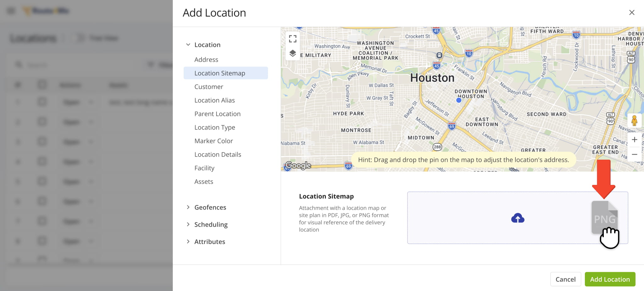Select Location Sitemap in sidebar

[x=226, y=73]
